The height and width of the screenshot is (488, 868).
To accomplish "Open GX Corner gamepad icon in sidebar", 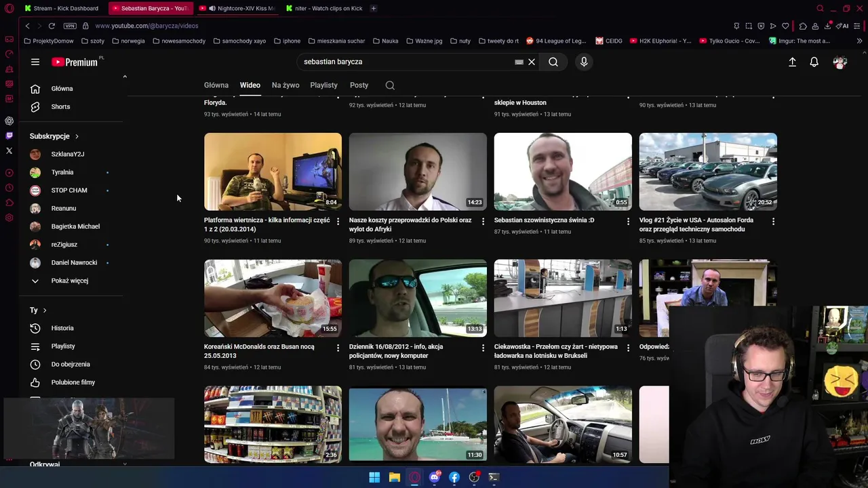I will [x=9, y=39].
